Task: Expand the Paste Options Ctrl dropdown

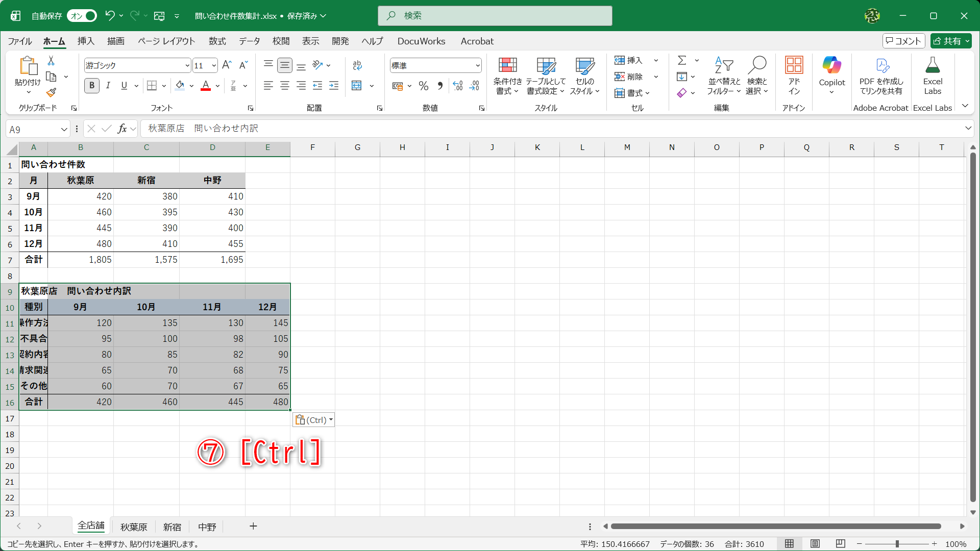Action: click(331, 420)
